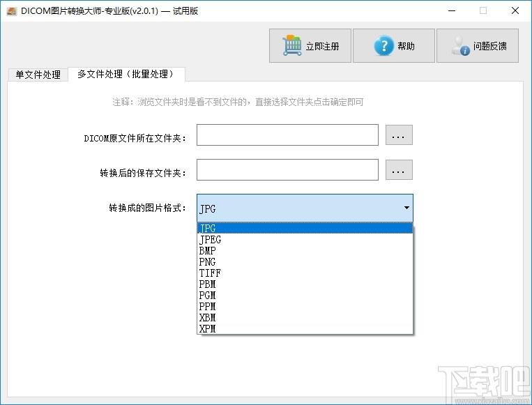This screenshot has height=405, width=532.
Task: Minimize the DICOM converter window
Action: tap(452, 11)
